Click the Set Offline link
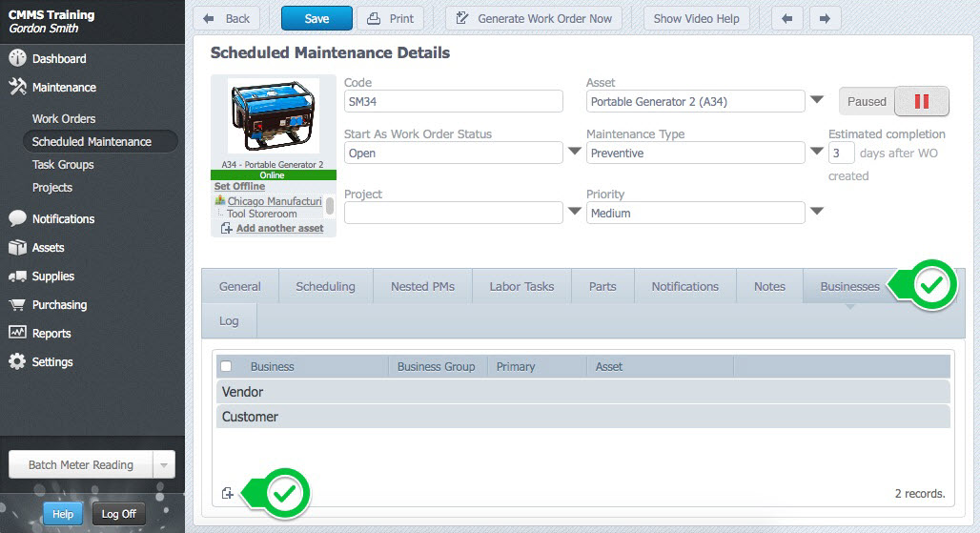The width and height of the screenshot is (980, 533). (x=239, y=186)
